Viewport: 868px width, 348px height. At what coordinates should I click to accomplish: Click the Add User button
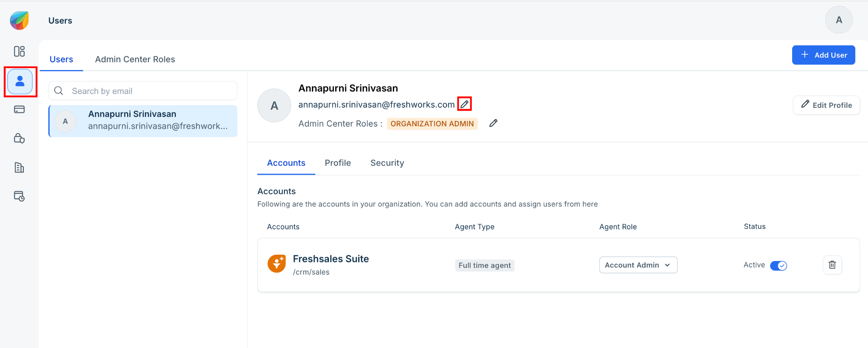(x=823, y=55)
